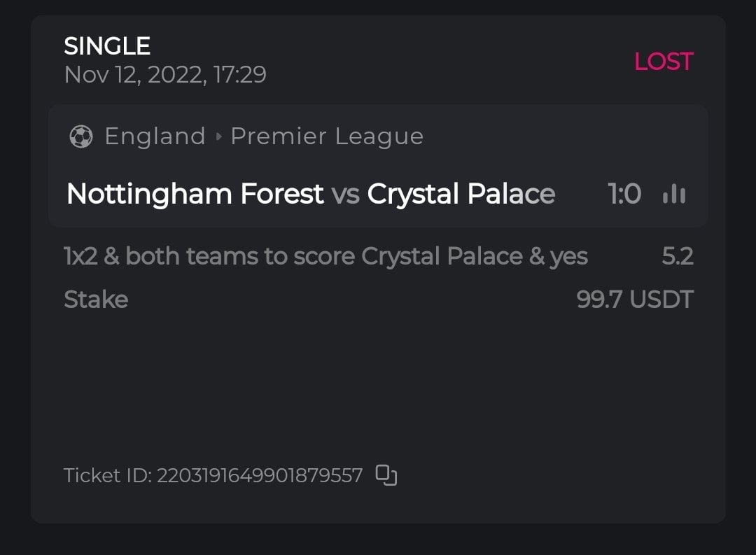The image size is (756, 555).
Task: Click the 5.2 odds value
Action: (677, 257)
